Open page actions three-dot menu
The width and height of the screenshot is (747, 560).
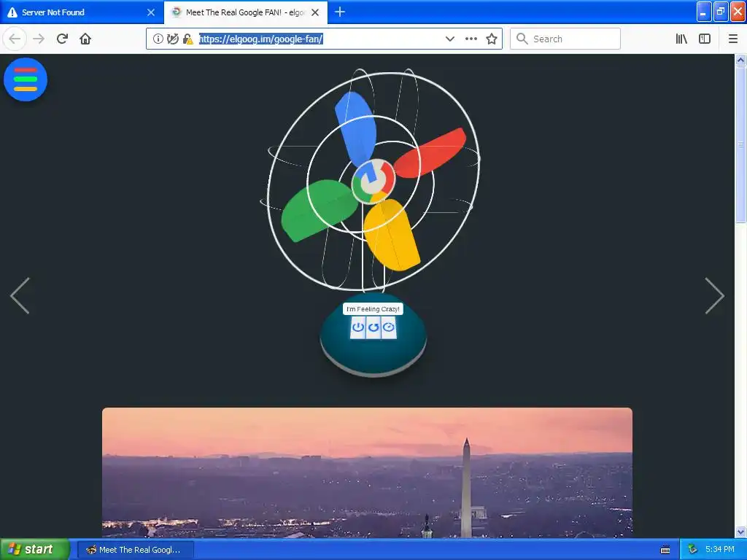coord(471,39)
